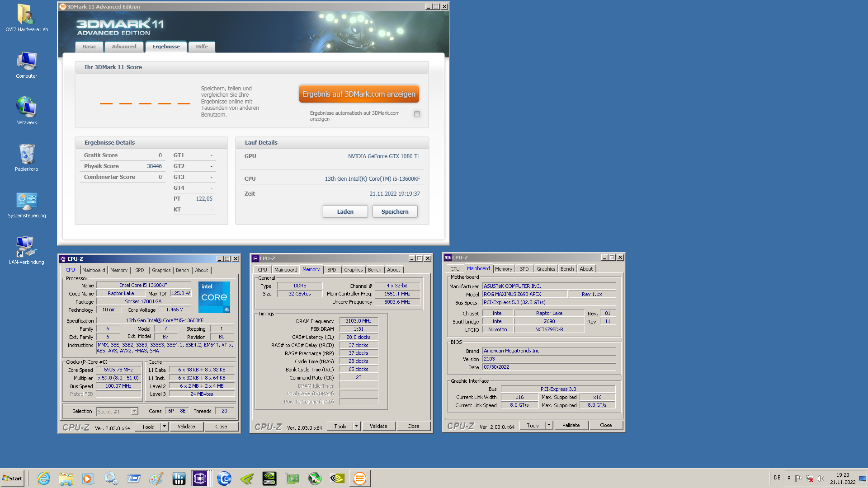Screen dimensions: 868x488
Task: Open NVIDIA Control Panel taskbar icon
Action: 337,479
